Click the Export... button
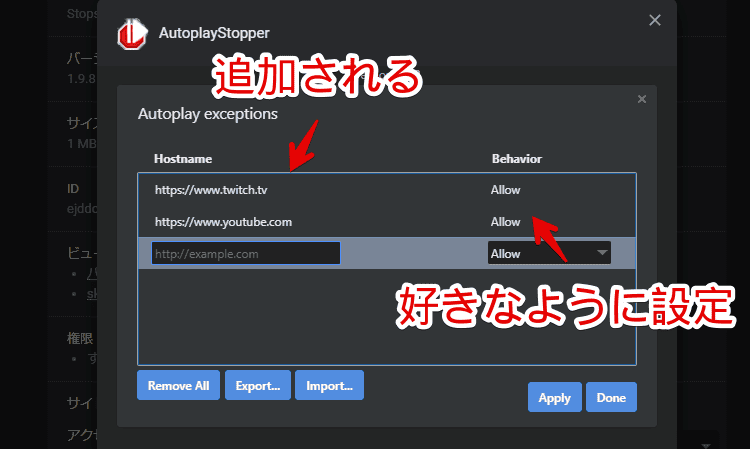Image resolution: width=750 pixels, height=449 pixels. coord(258,385)
